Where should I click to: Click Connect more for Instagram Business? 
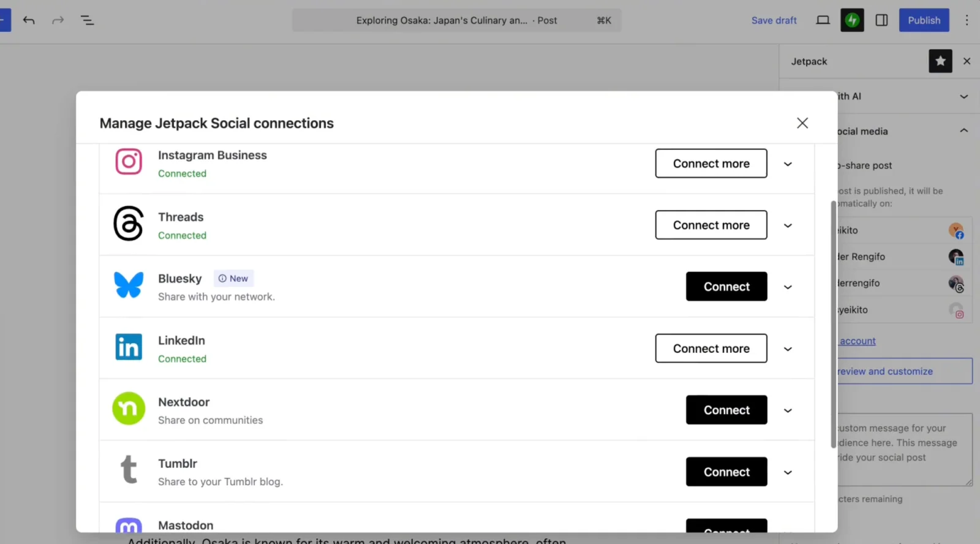click(711, 164)
